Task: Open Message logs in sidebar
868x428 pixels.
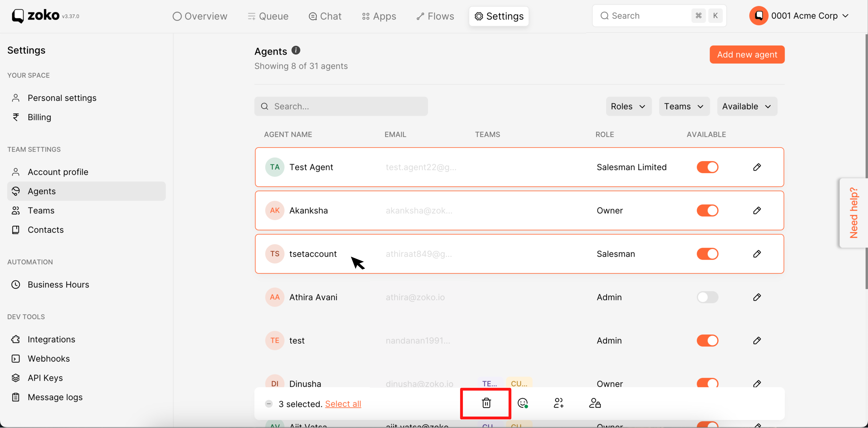Action: coord(86,397)
